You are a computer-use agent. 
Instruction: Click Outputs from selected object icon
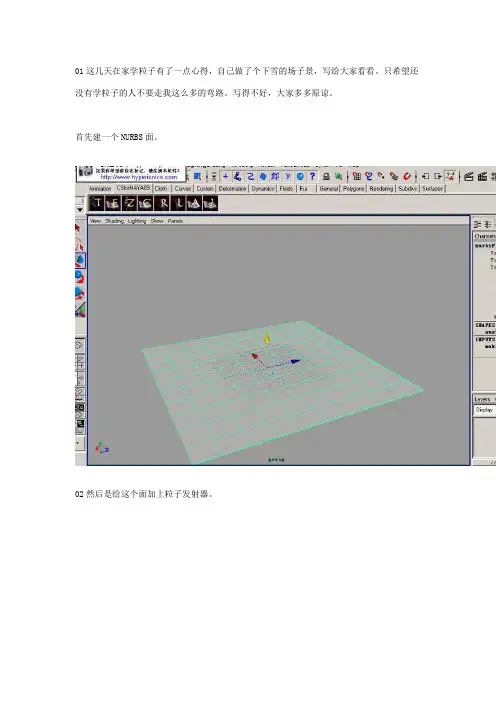click(x=438, y=176)
